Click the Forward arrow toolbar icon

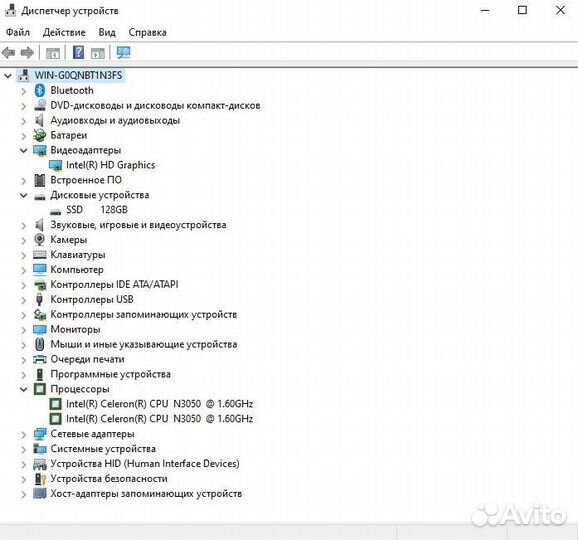pyautogui.click(x=27, y=53)
